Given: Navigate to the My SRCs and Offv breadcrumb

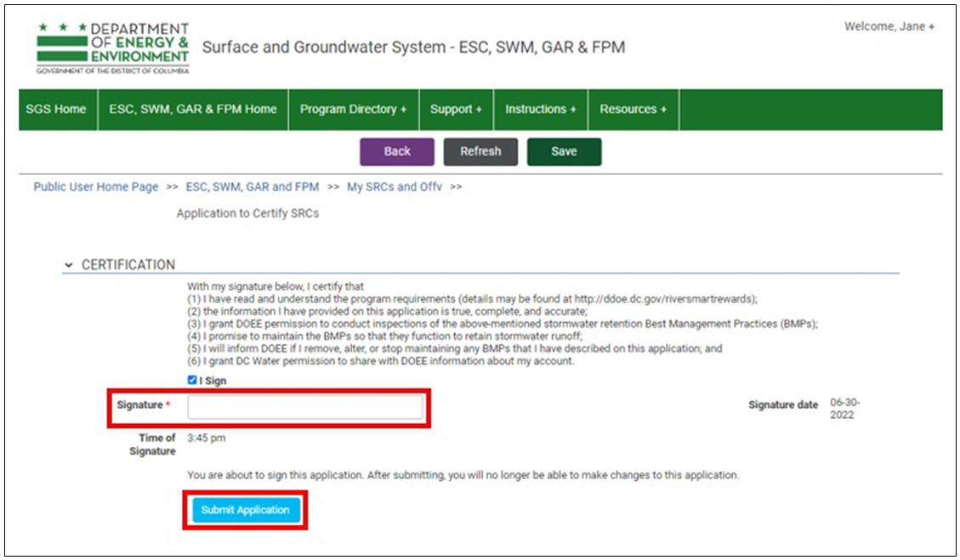Looking at the screenshot, I should tap(395, 187).
